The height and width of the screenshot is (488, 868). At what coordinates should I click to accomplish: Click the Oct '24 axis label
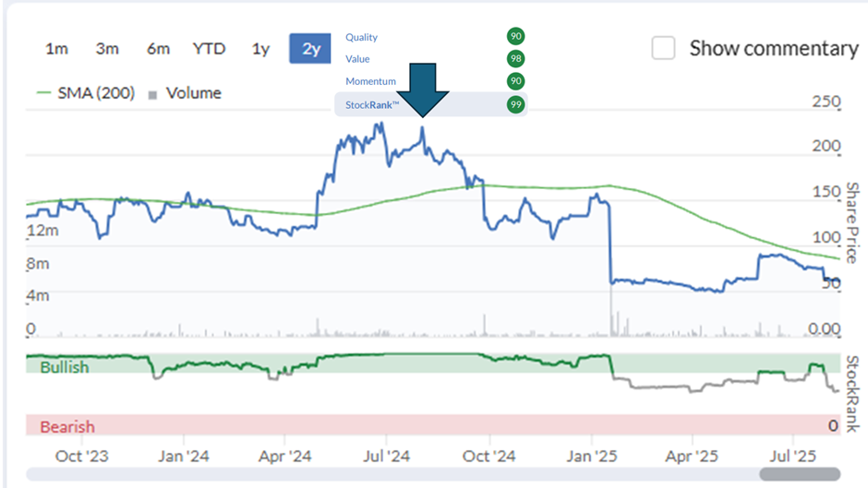coord(488,457)
